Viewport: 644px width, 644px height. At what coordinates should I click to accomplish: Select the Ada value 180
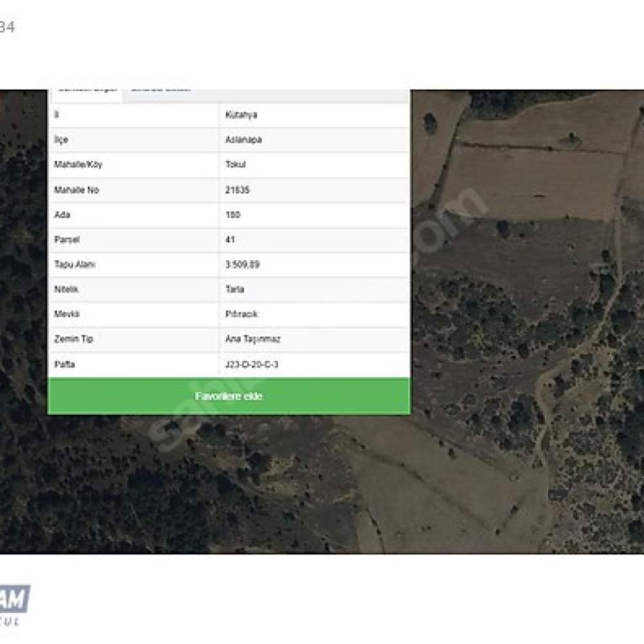(232, 215)
